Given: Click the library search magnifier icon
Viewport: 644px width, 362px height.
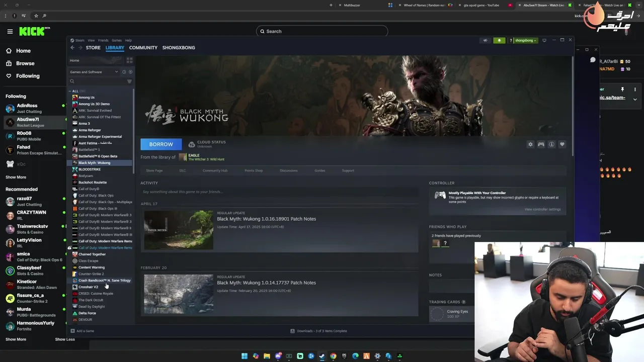Looking at the screenshot, I should click(72, 81).
